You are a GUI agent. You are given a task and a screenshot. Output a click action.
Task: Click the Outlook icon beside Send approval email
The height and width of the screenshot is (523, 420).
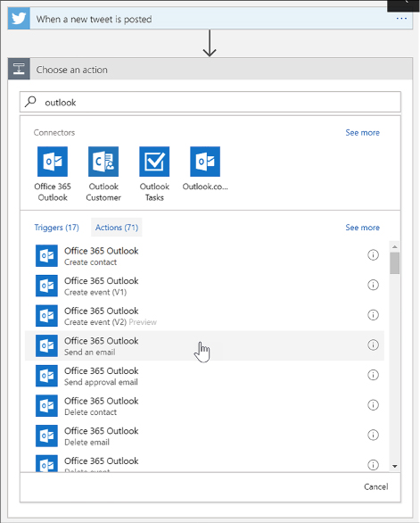tap(46, 376)
